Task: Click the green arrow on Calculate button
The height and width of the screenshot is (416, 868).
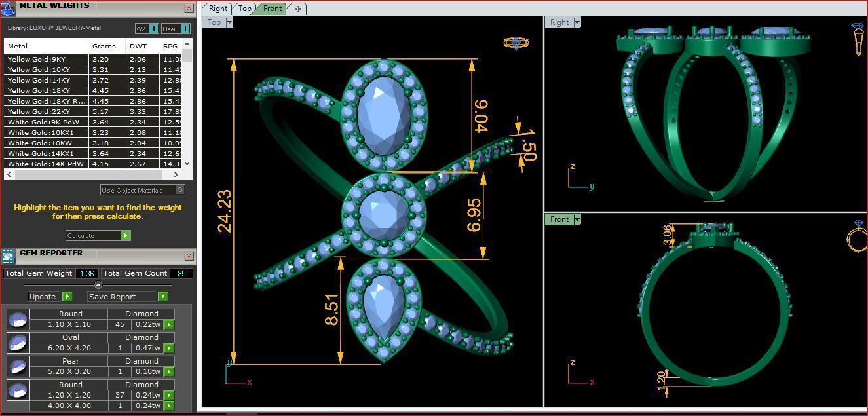Action: pyautogui.click(x=125, y=236)
